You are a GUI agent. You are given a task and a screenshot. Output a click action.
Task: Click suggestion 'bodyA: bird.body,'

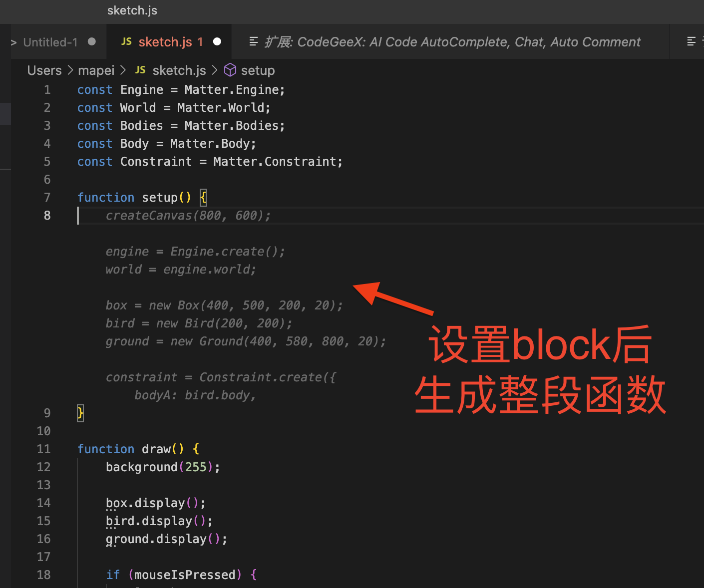tap(195, 395)
